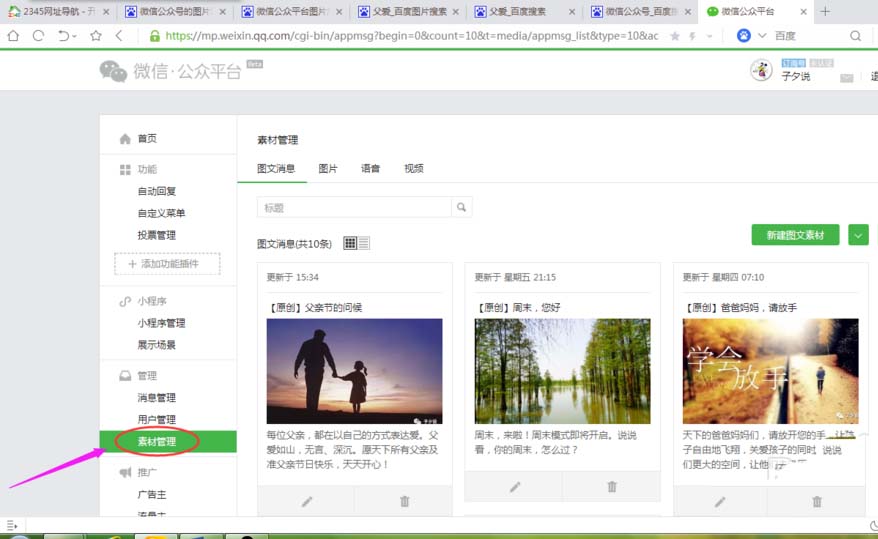
Task: Switch to list view
Action: coord(363,243)
